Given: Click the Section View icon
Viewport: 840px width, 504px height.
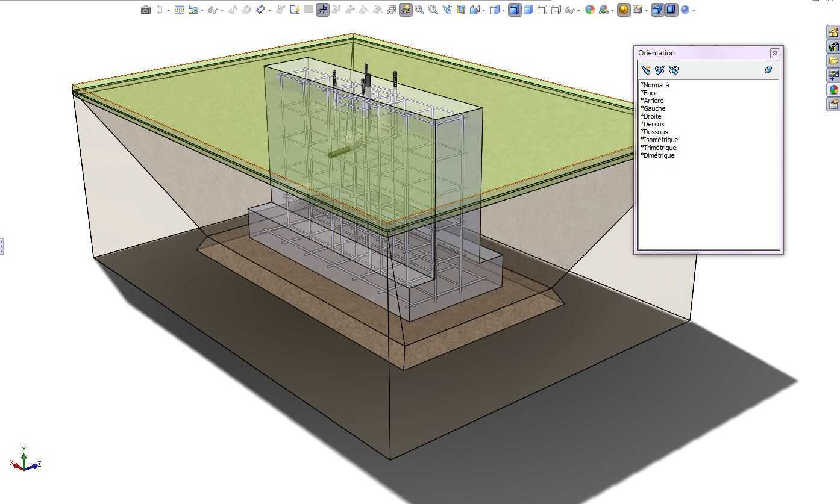Looking at the screenshot, I should (461, 10).
